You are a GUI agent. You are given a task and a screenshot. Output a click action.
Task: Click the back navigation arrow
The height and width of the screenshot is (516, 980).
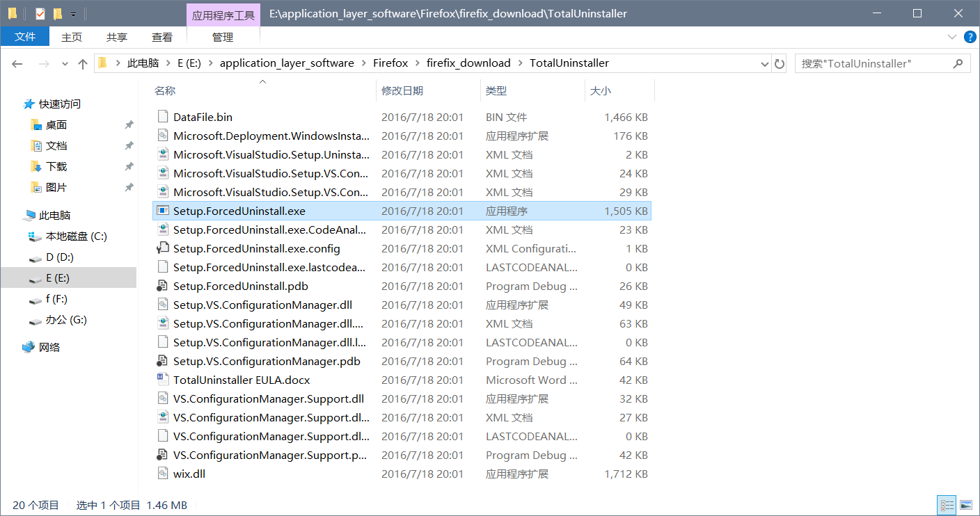(x=17, y=63)
